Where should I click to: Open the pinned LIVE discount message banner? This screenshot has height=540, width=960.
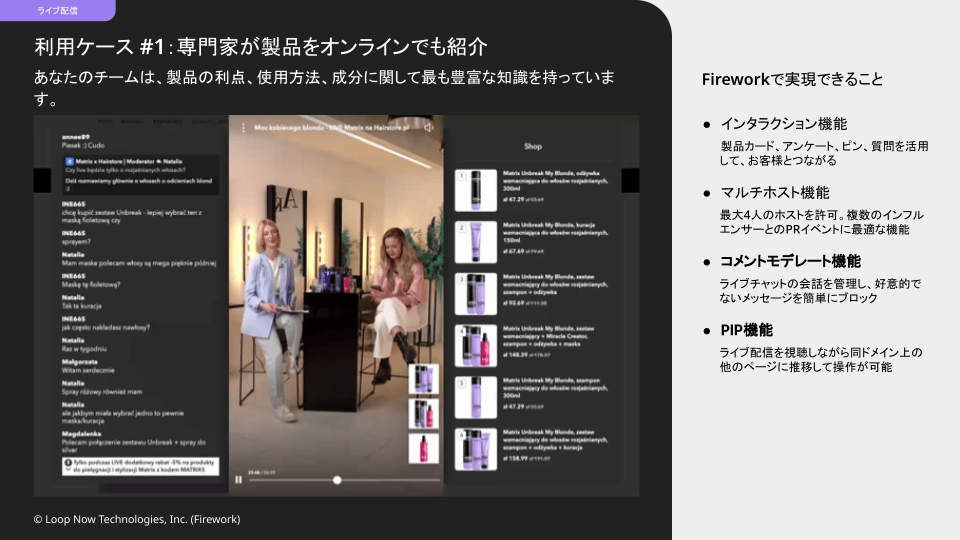140,466
